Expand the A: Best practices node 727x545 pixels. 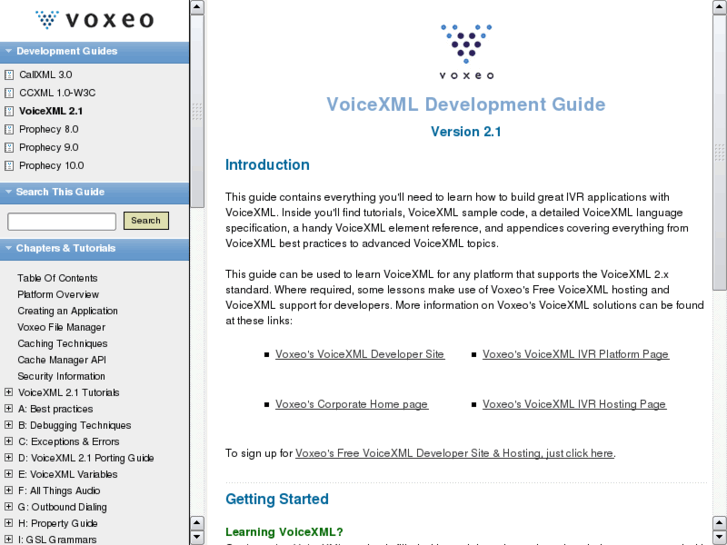pos(8,409)
